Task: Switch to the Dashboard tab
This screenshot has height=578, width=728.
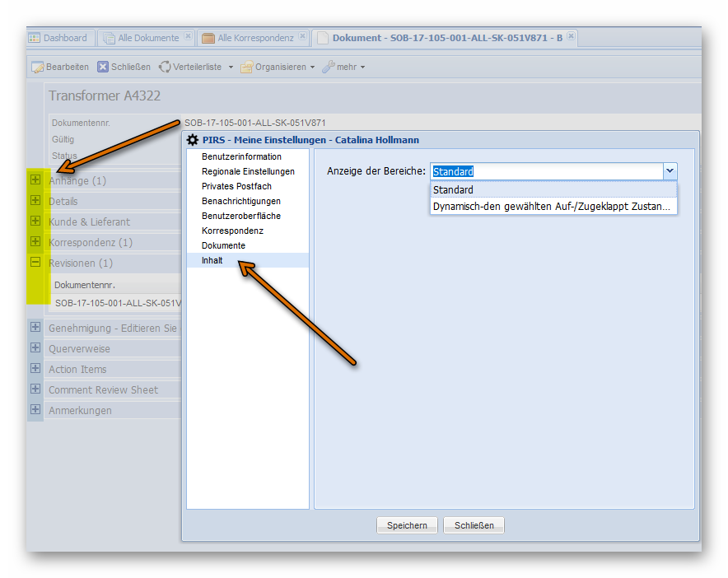Action: click(x=58, y=38)
